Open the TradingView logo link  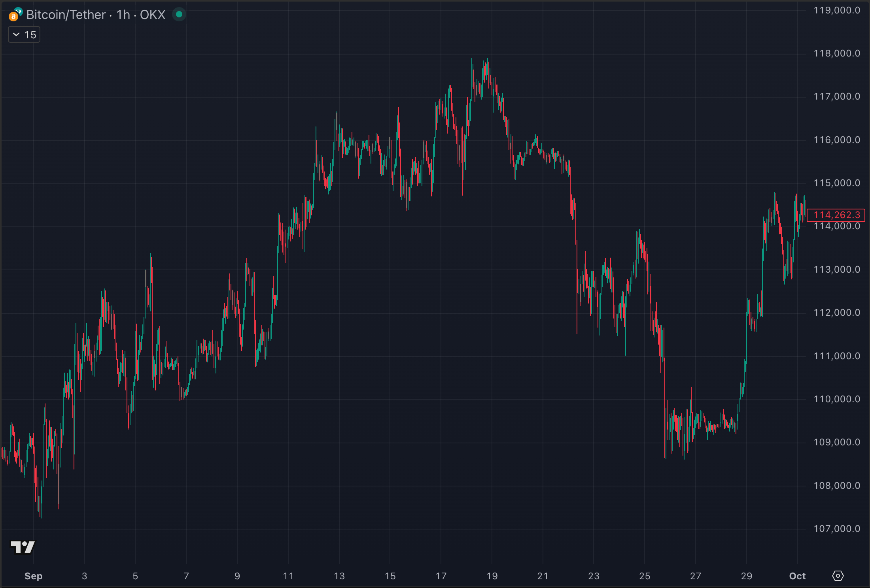tap(23, 547)
